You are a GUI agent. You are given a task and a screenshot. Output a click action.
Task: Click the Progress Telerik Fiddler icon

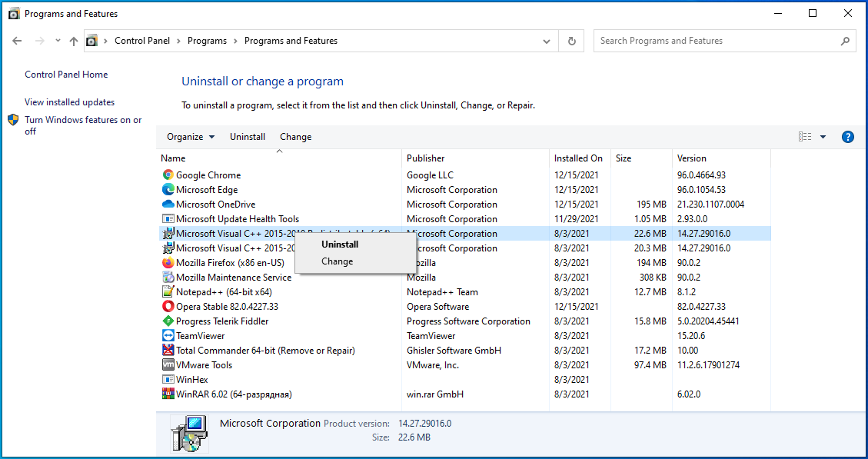pyautogui.click(x=168, y=321)
